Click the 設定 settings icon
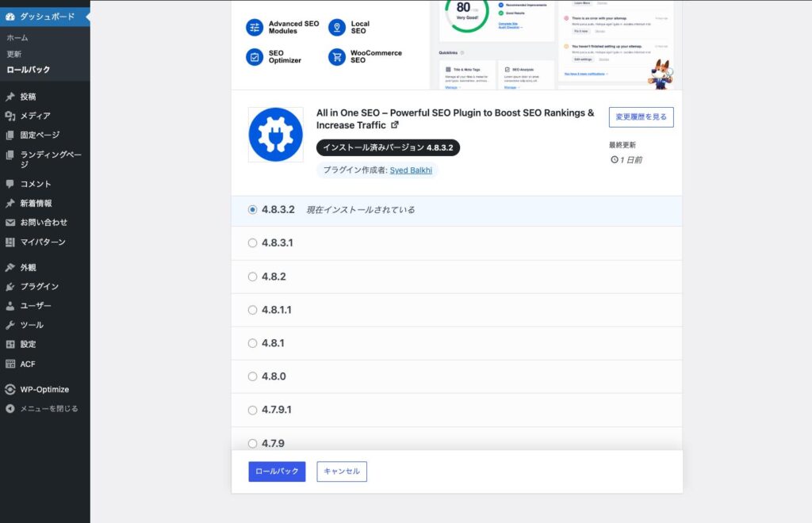The image size is (812, 523). (10, 344)
